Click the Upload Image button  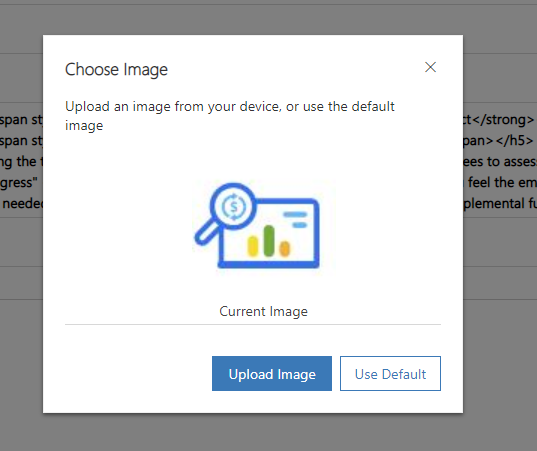pyautogui.click(x=272, y=373)
